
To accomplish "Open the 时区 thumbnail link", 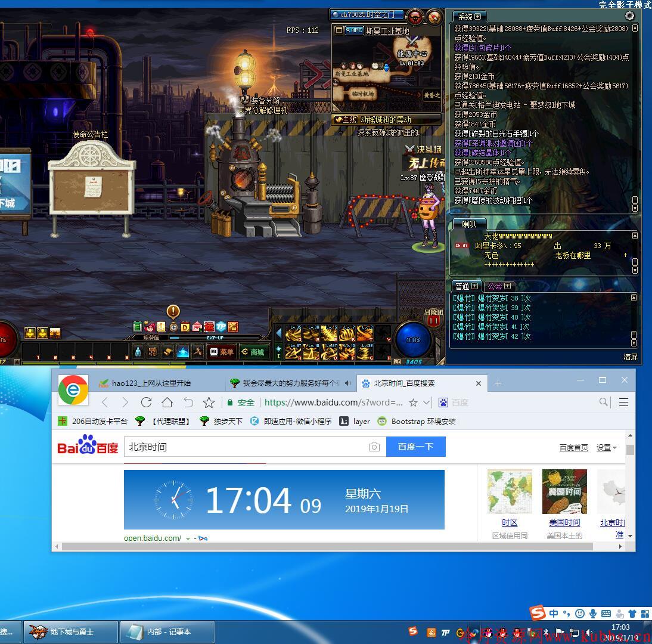I will 510,492.
